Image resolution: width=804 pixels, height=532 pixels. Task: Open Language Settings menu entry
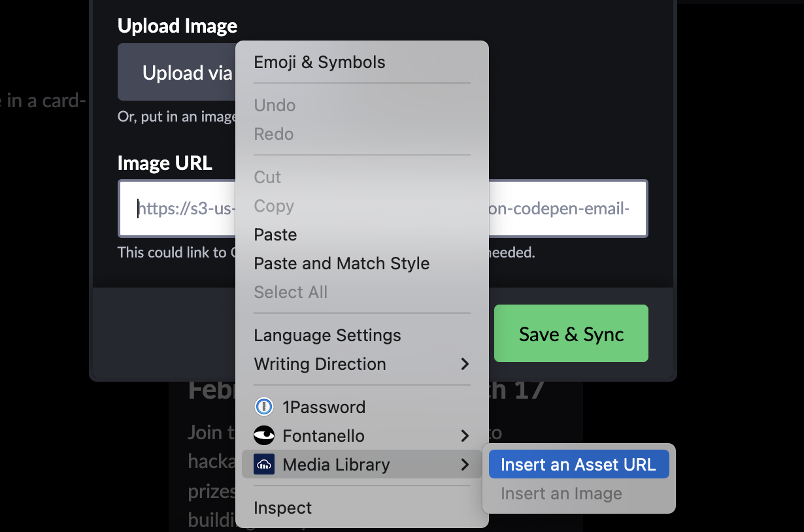click(327, 335)
